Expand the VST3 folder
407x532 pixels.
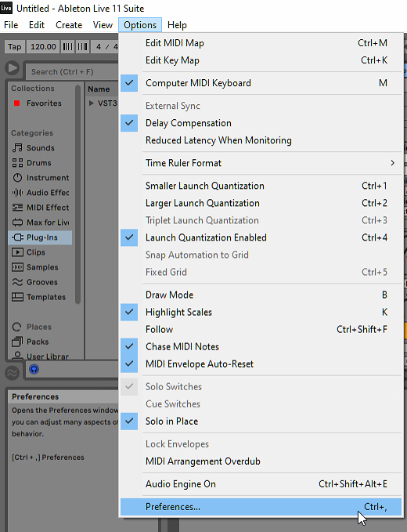[91, 103]
